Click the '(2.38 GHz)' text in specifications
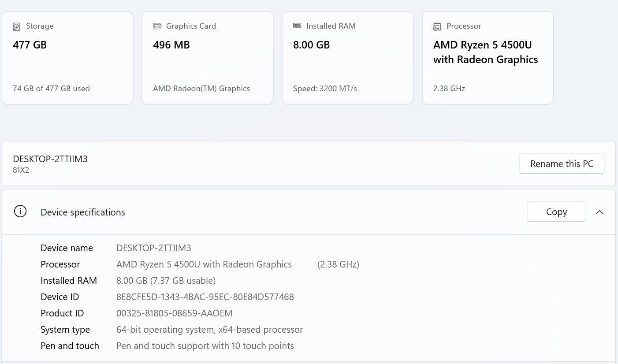This screenshot has height=364, width=618. (338, 264)
